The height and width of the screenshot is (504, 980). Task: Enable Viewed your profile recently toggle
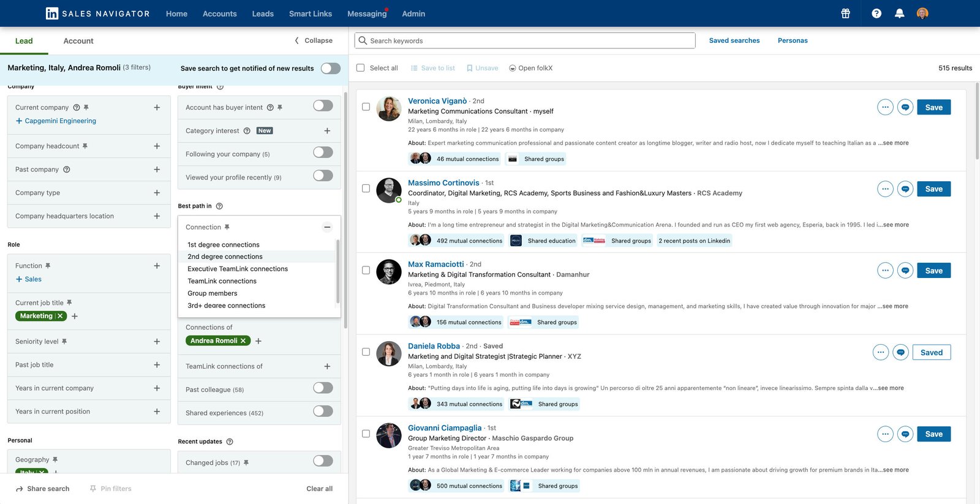pos(323,176)
